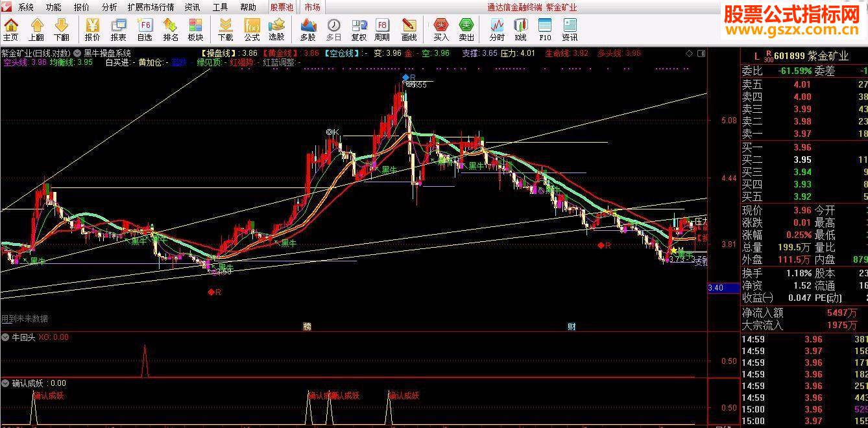Image resolution: width=868 pixels, height=428 pixels.
Task: Click the 财 marker below the chart
Action: [x=572, y=326]
